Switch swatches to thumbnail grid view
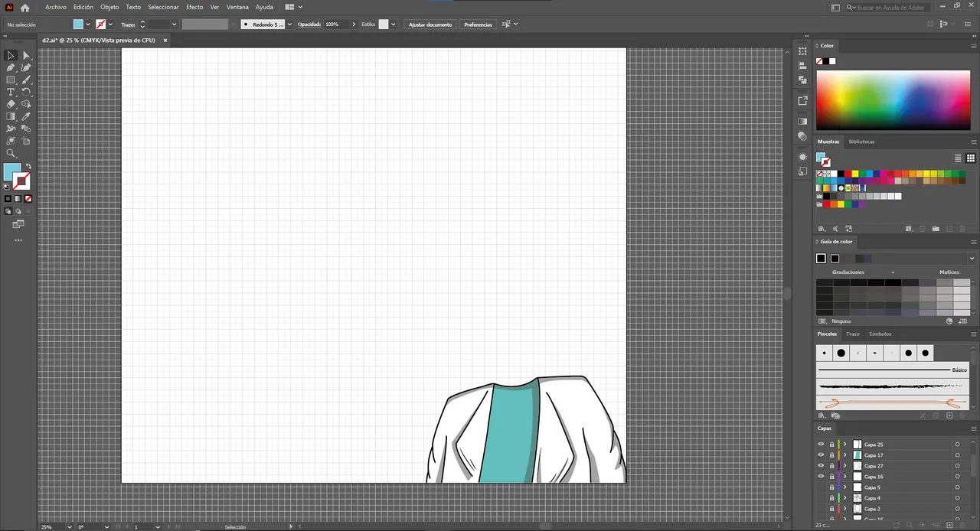 coord(970,158)
